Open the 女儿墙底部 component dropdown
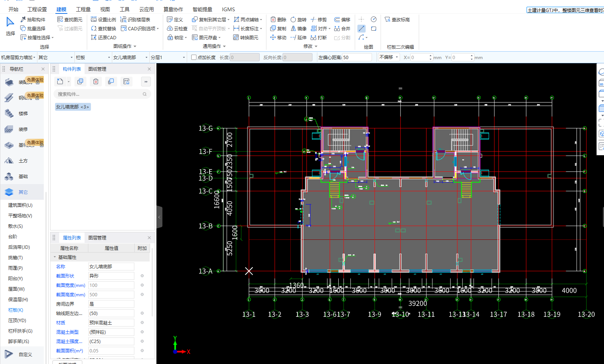604x364 pixels. pyautogui.click(x=131, y=57)
